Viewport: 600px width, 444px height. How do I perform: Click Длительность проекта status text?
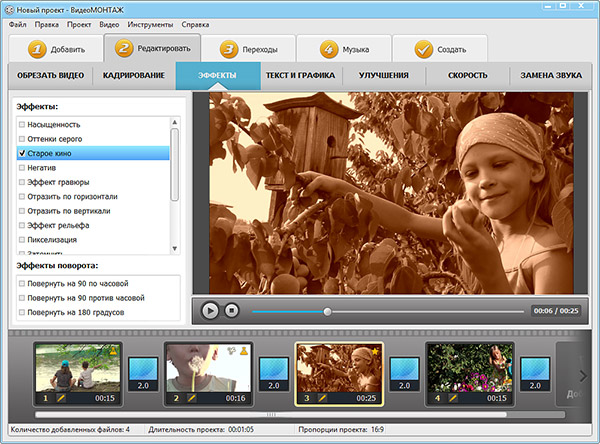click(x=201, y=429)
